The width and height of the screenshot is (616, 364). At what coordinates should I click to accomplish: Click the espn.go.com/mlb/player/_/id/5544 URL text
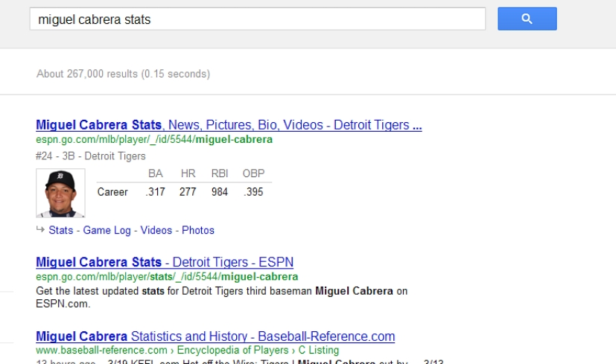coord(154,139)
